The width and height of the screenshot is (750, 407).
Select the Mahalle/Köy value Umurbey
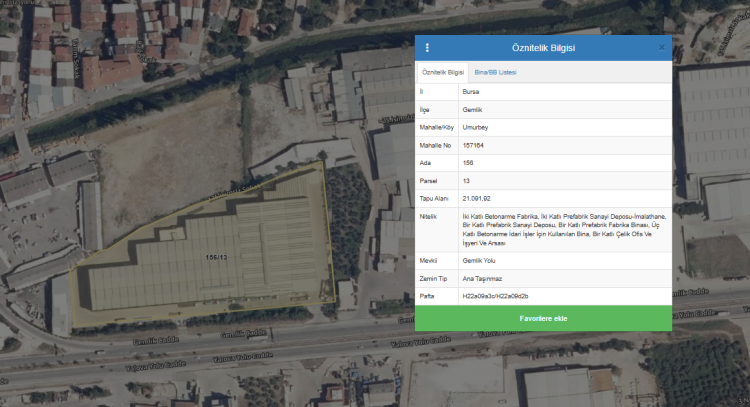coord(477,127)
